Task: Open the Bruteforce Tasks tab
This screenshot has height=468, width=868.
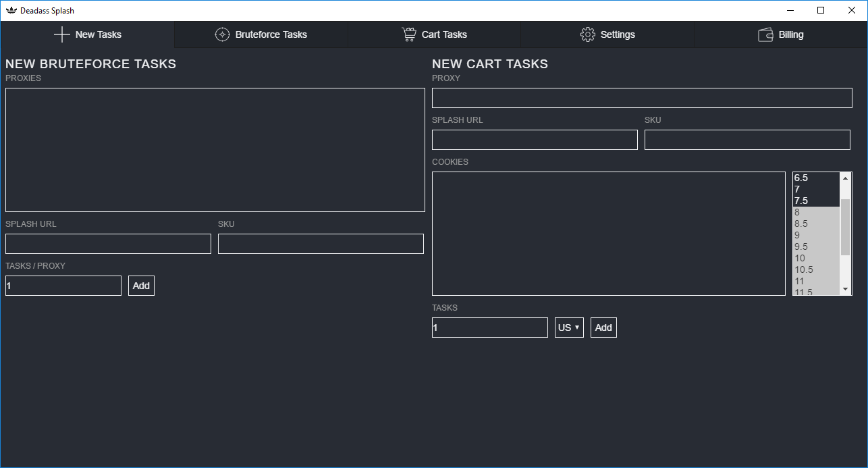Action: 261,34
